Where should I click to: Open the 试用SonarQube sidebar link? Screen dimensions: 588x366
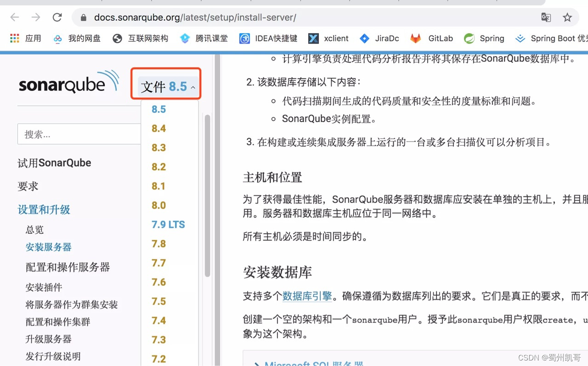(54, 163)
